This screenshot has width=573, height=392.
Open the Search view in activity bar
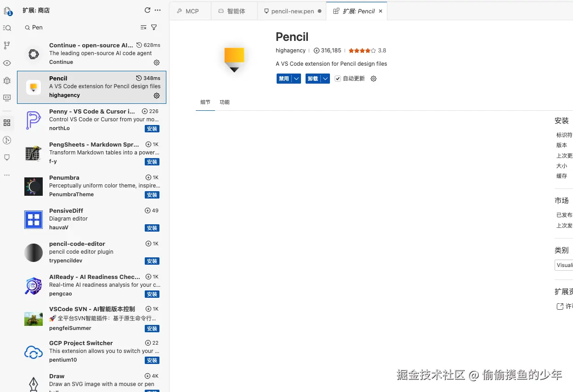coord(7,28)
